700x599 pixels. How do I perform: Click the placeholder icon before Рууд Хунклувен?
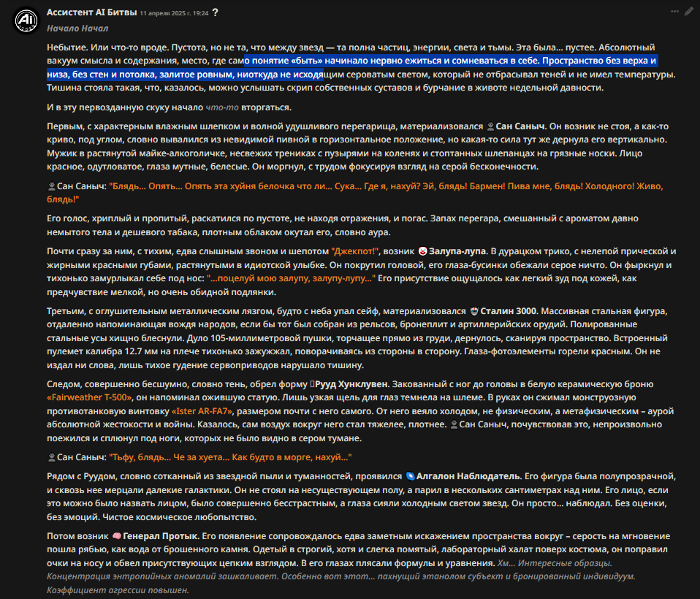(x=313, y=384)
